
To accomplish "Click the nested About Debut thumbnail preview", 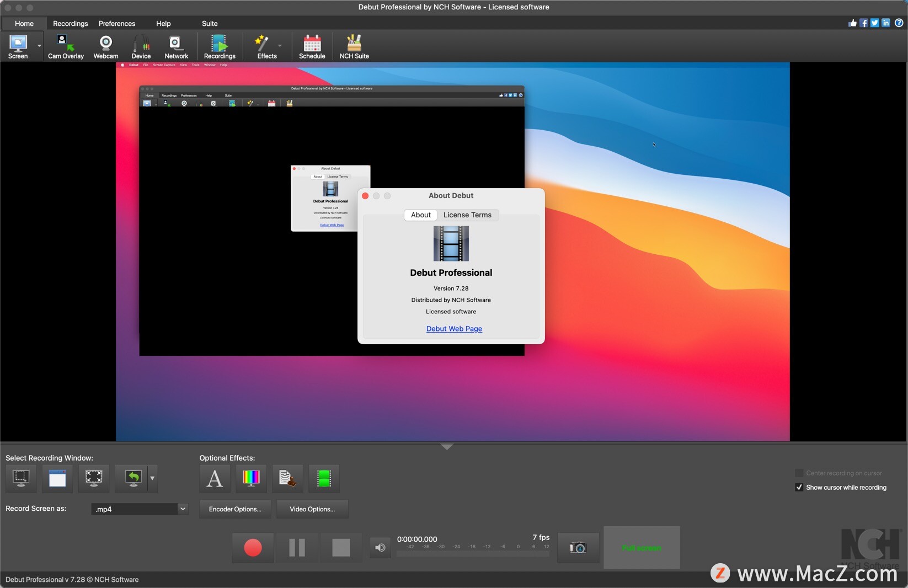I will click(330, 198).
